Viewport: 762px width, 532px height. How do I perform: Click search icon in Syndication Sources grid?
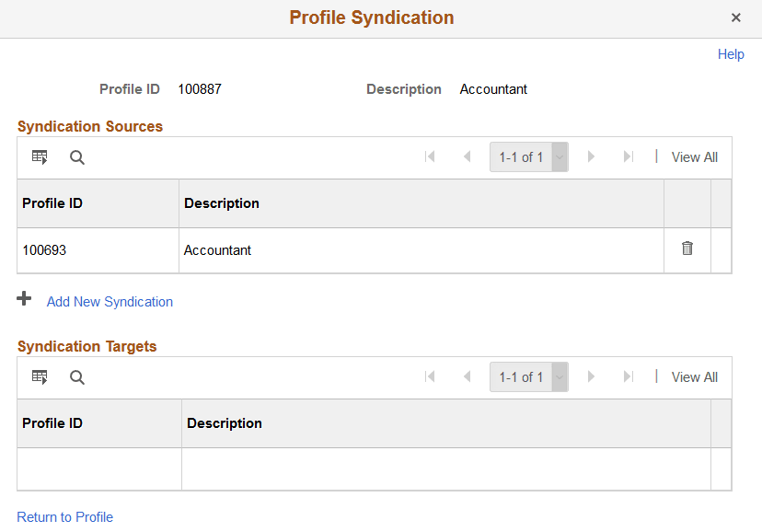click(x=77, y=157)
